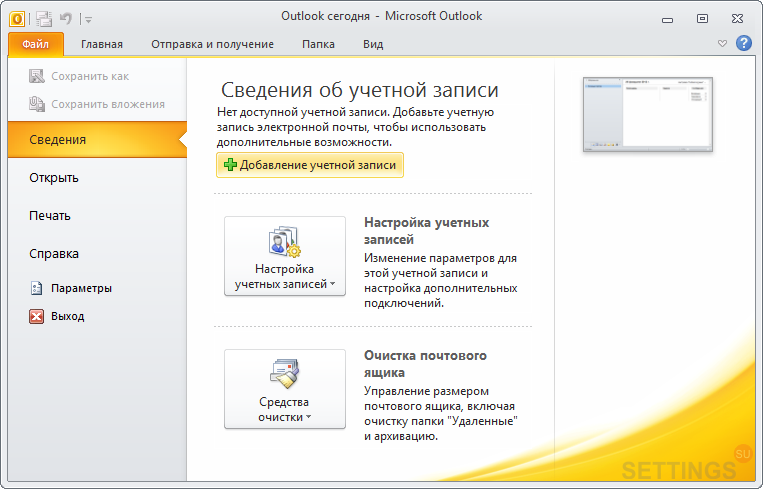The image size is (763, 489).
Task: Select the Папка ribbon tab
Action: click(318, 44)
